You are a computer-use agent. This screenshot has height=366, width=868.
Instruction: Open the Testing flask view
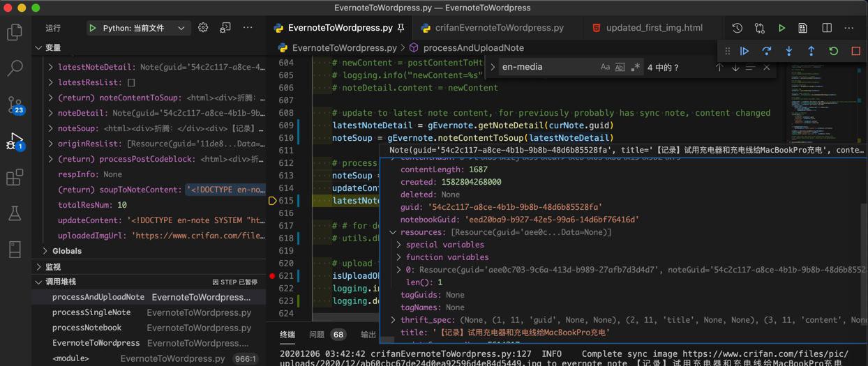point(15,213)
